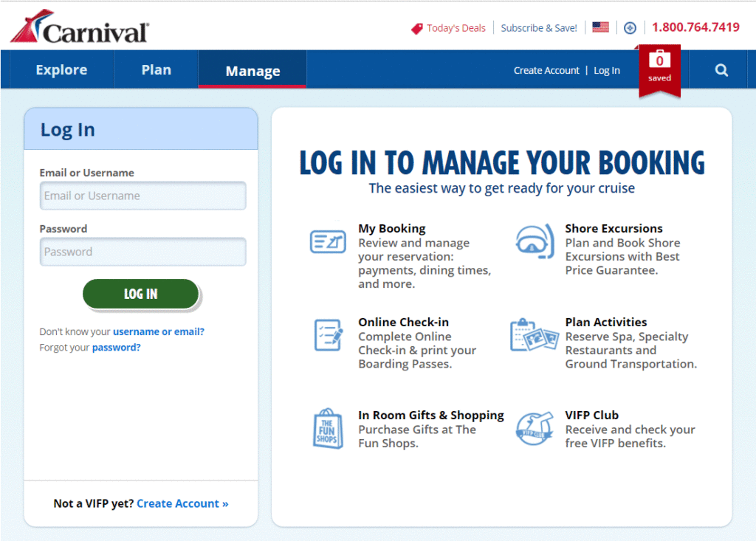Click Create Account in the navigation bar
The width and height of the screenshot is (756, 541).
tap(546, 70)
